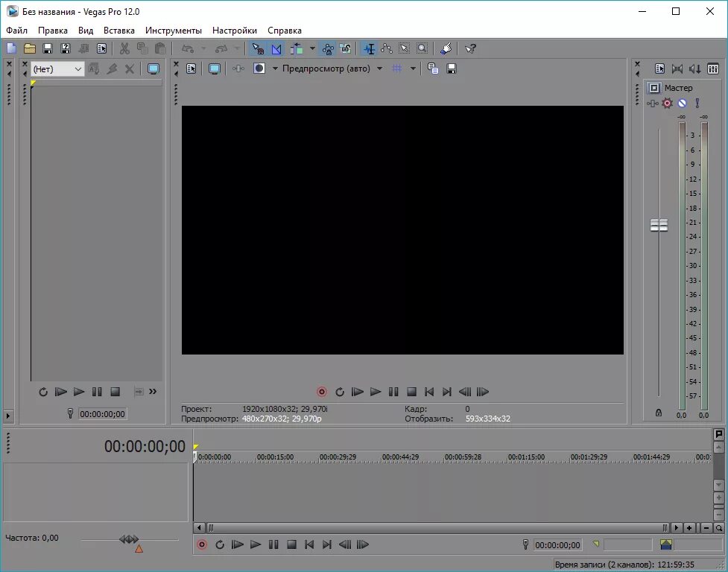Image resolution: width=728 pixels, height=572 pixels.
Task: Mute the Мастер bus
Action: 682,104
